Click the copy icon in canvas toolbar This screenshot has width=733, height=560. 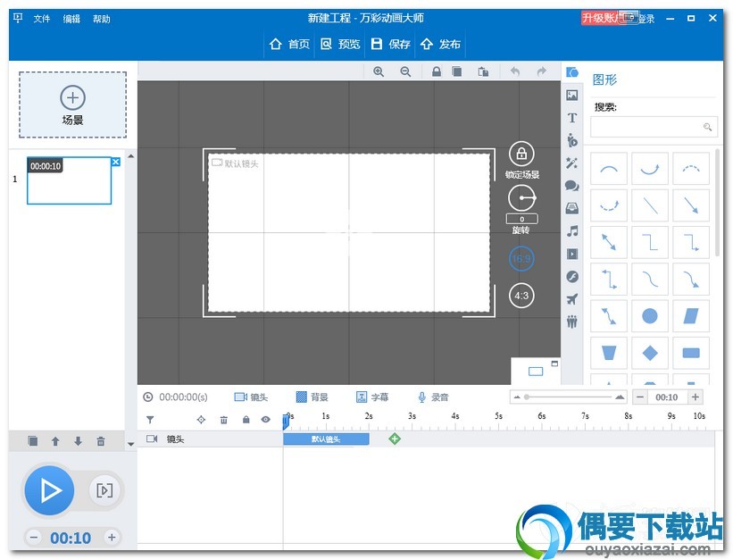[457, 71]
